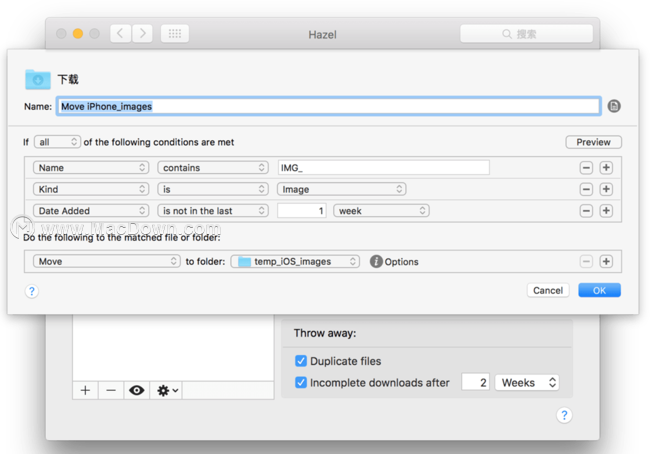Edit the rule Name text field
Image resolution: width=653 pixels, height=454 pixels.
tap(329, 106)
